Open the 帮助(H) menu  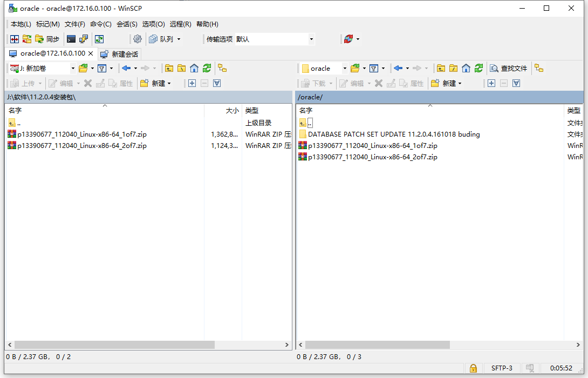coord(207,24)
